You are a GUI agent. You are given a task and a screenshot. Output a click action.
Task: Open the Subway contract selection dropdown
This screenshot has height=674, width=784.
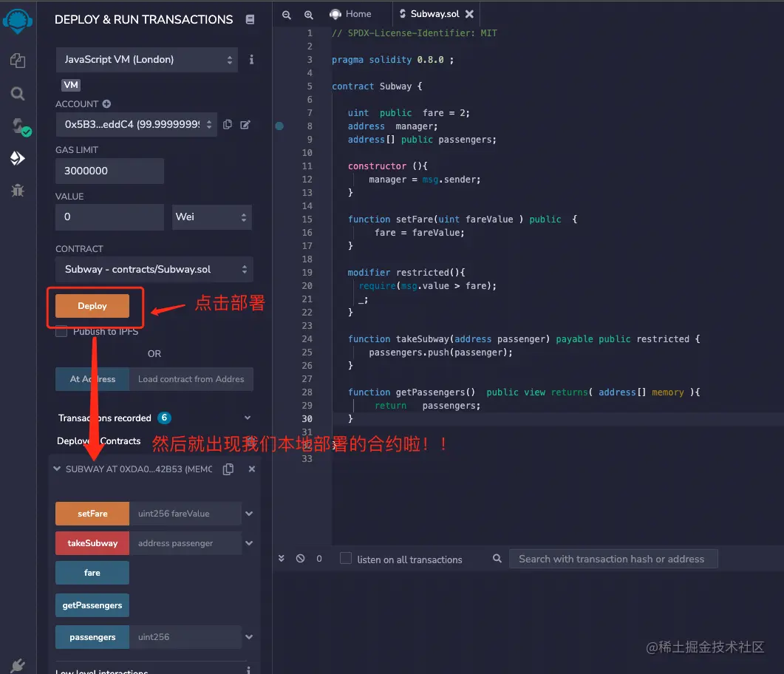click(154, 270)
